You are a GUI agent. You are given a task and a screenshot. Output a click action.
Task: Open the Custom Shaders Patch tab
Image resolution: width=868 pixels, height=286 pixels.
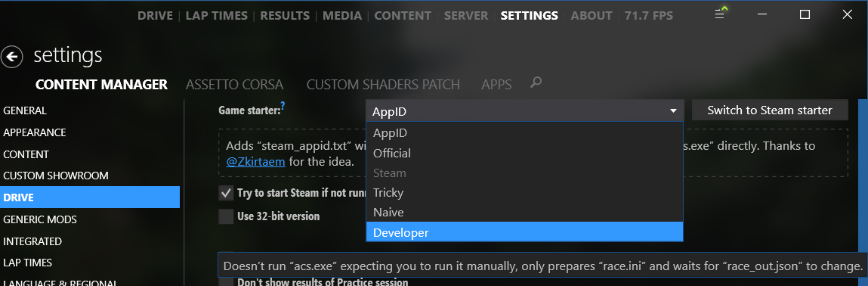(x=383, y=85)
